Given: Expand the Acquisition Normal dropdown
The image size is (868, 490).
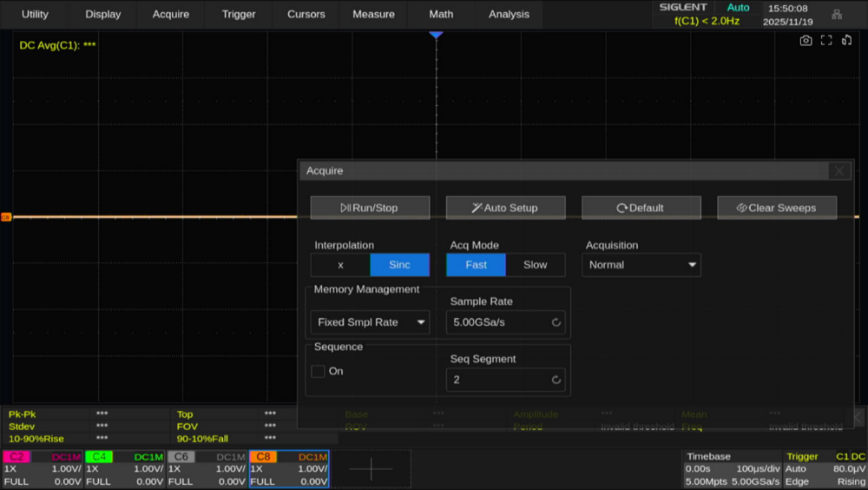Looking at the screenshot, I should click(641, 265).
